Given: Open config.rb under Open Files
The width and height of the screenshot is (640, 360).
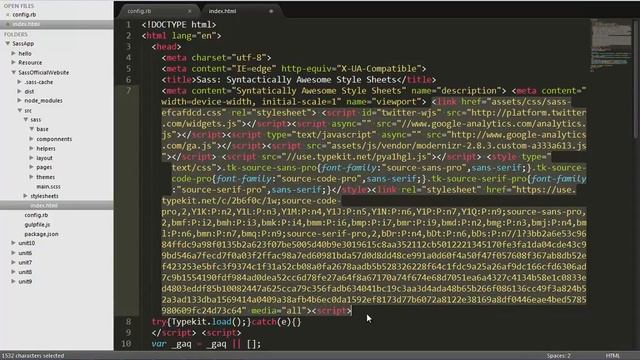Looking at the screenshot, I should (24, 15).
